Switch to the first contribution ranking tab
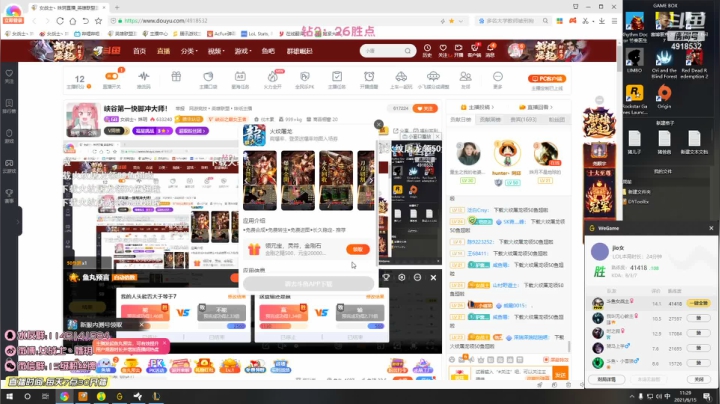The width and height of the screenshot is (720, 404). click(460, 119)
